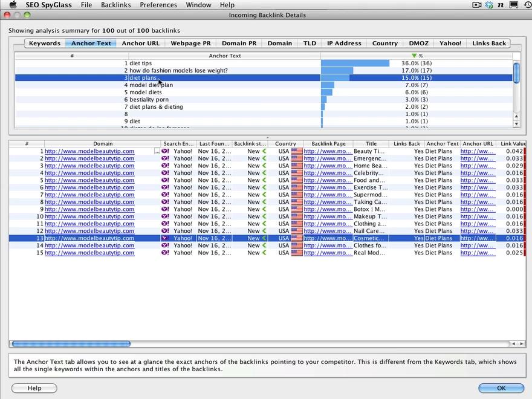Open the File menu
532x399 pixels.
(x=86, y=5)
